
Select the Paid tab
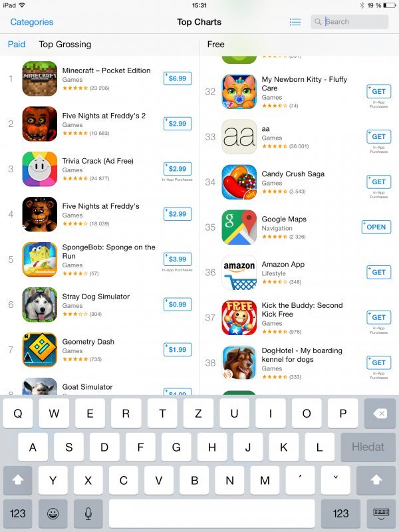pyautogui.click(x=17, y=45)
